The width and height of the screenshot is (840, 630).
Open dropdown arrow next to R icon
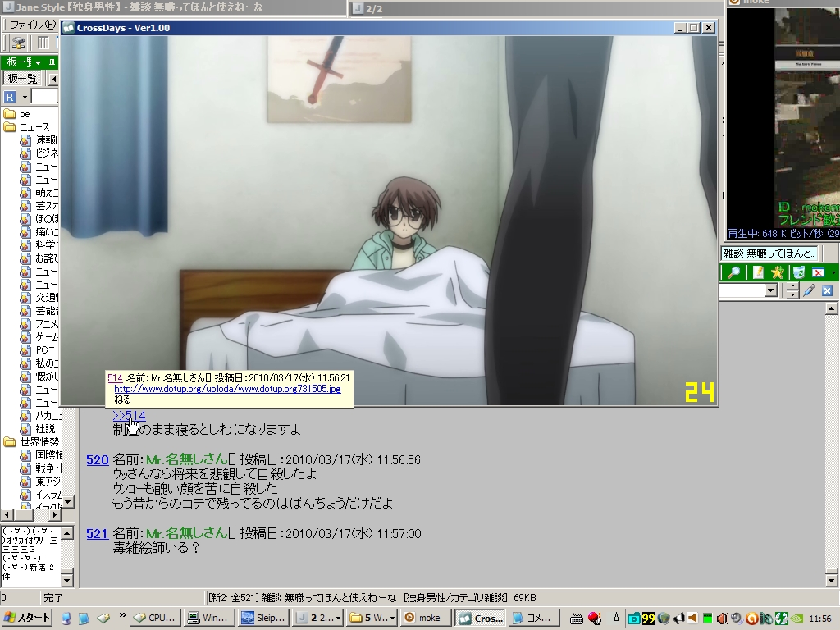pos(25,97)
